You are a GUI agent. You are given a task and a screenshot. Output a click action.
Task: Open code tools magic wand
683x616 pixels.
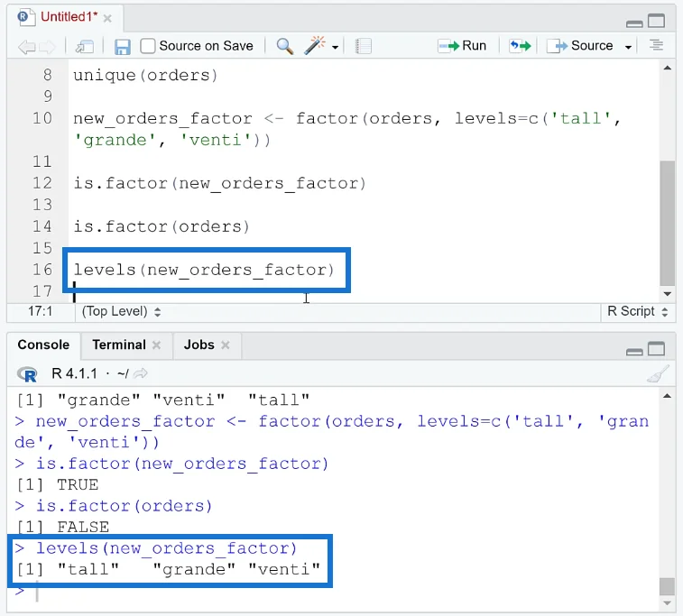pyautogui.click(x=315, y=45)
